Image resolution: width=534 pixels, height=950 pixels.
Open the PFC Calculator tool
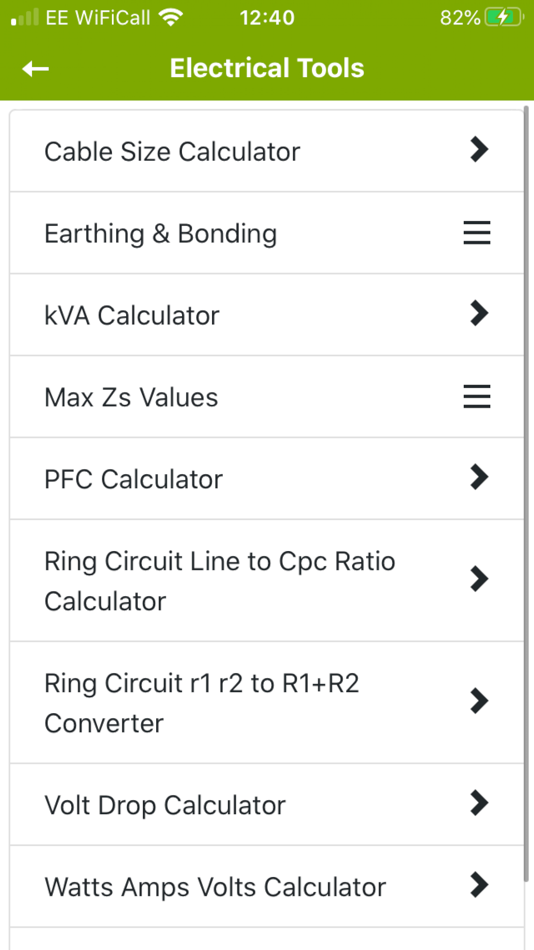[x=267, y=479]
